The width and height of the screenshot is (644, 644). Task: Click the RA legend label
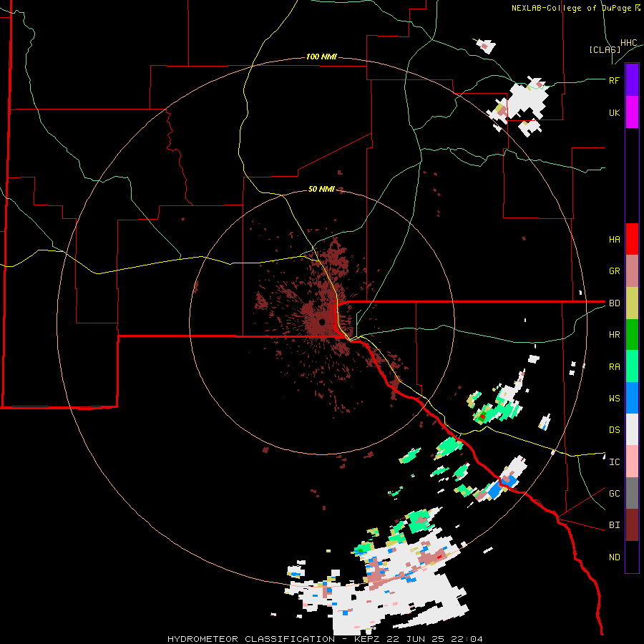click(615, 367)
